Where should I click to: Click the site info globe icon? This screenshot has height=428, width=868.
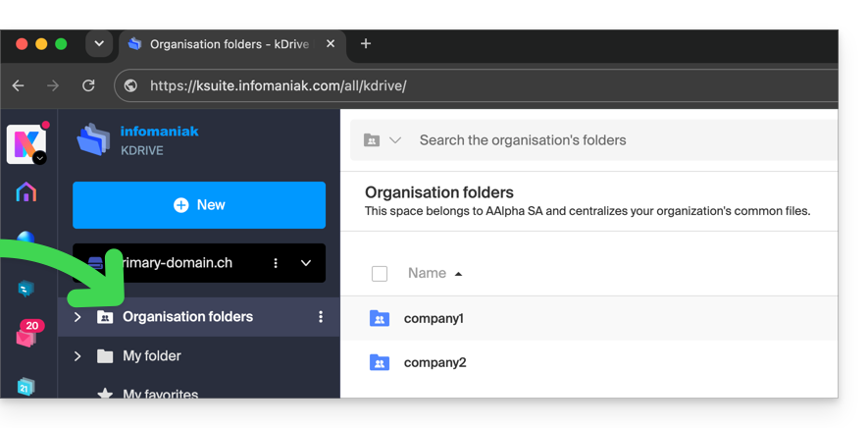(x=130, y=86)
